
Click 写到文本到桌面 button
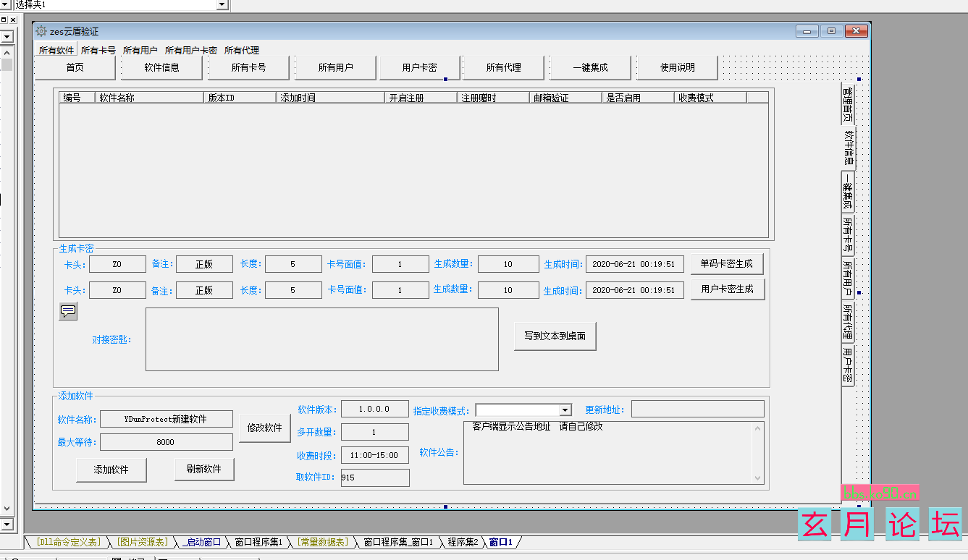(555, 336)
